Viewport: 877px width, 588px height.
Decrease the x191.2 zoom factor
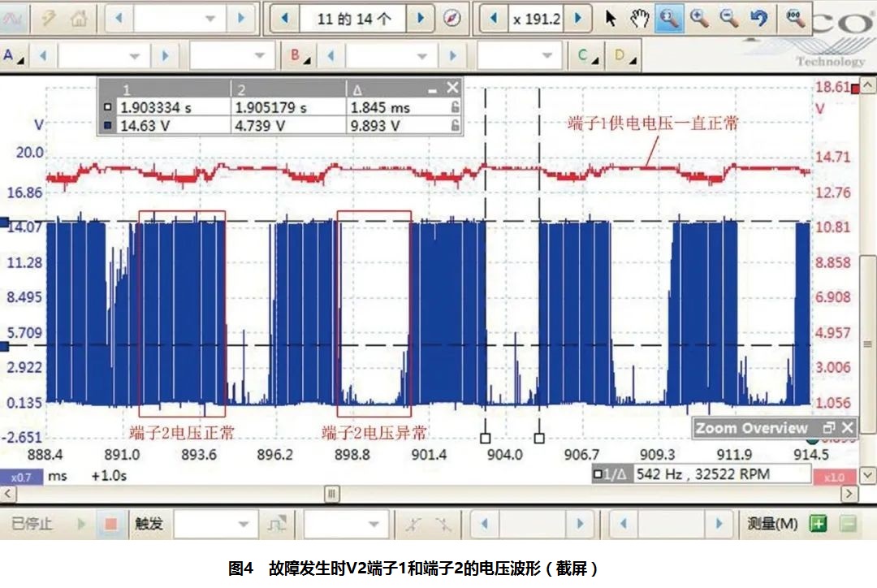pyautogui.click(x=494, y=19)
